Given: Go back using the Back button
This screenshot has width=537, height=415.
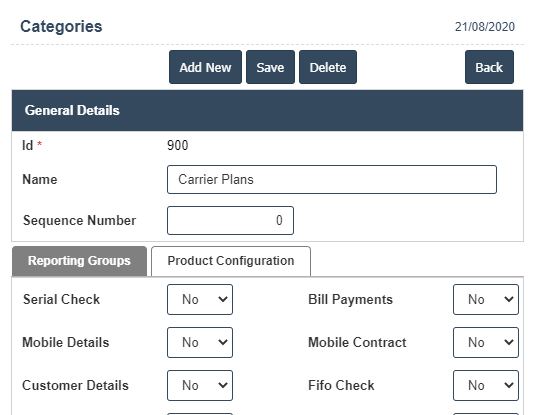Looking at the screenshot, I should [x=489, y=67].
